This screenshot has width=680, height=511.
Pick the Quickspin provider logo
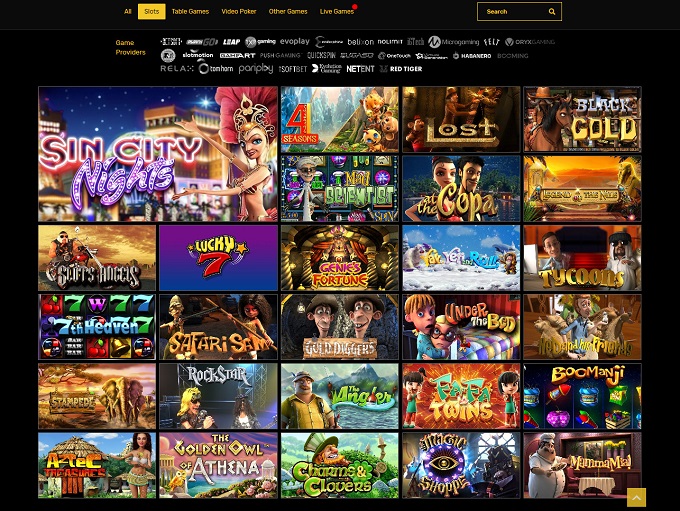[x=321, y=56]
